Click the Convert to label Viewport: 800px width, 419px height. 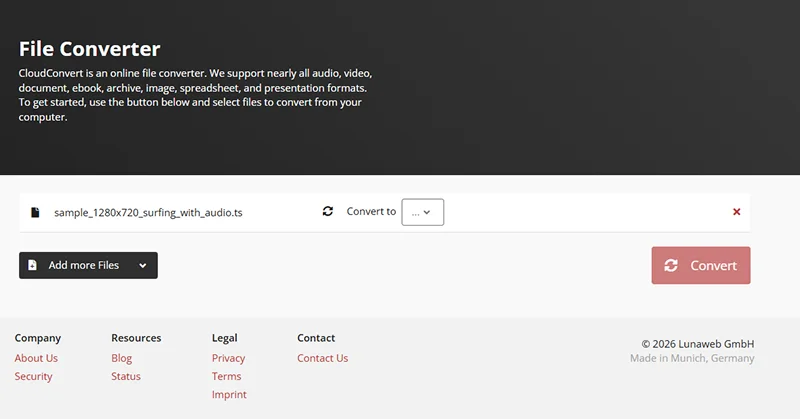(x=371, y=211)
